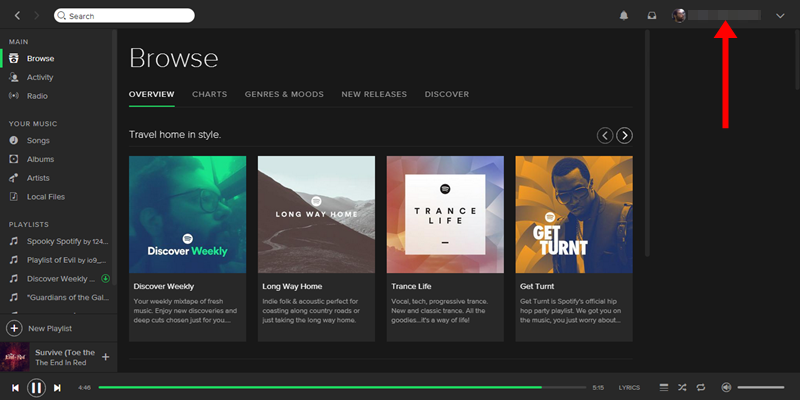The image size is (800, 400).
Task: Open Browse in the sidebar
Action: coord(40,59)
